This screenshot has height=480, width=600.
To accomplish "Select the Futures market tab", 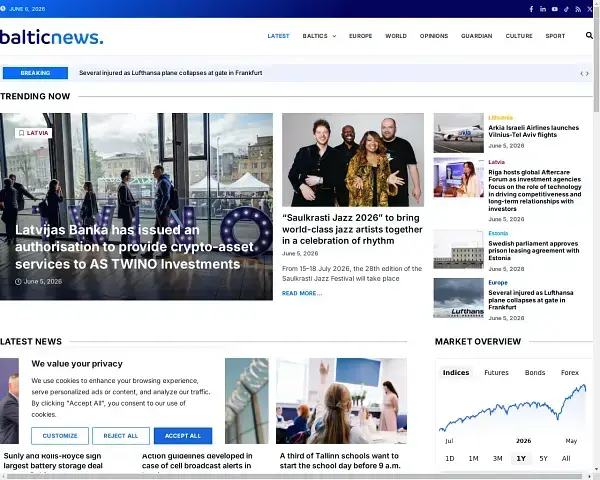I will 496,372.
